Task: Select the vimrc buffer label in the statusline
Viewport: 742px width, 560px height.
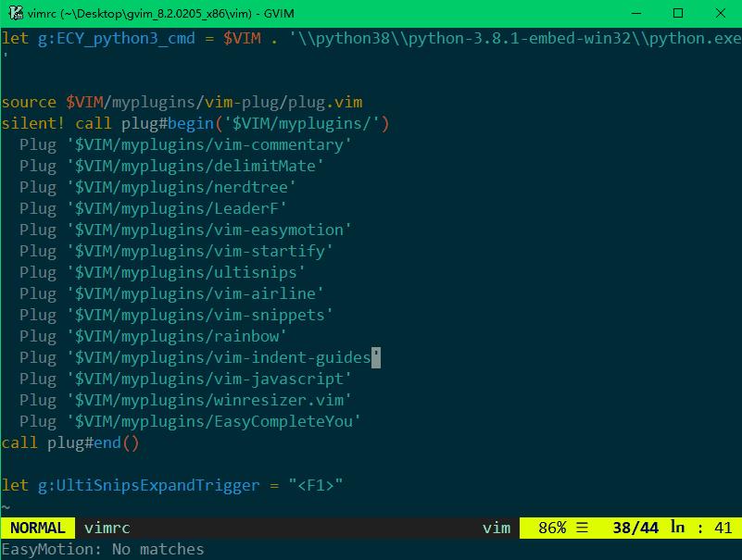Action: [x=108, y=527]
